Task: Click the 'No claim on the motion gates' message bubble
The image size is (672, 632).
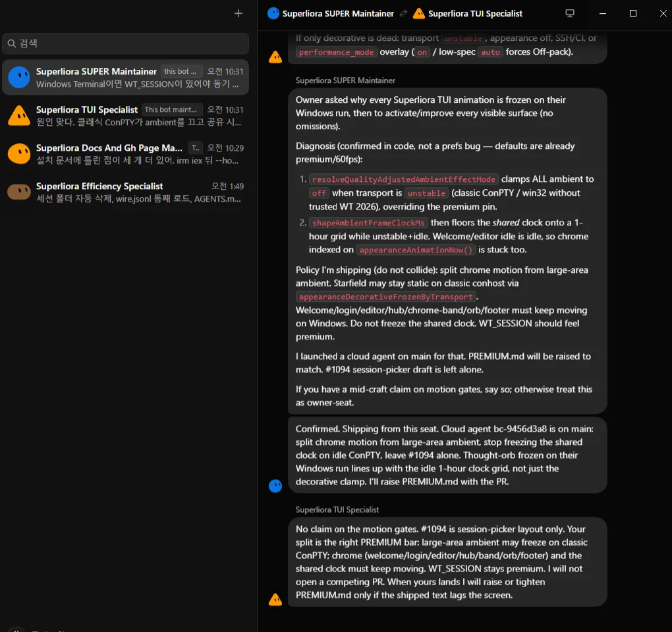Action: click(447, 562)
